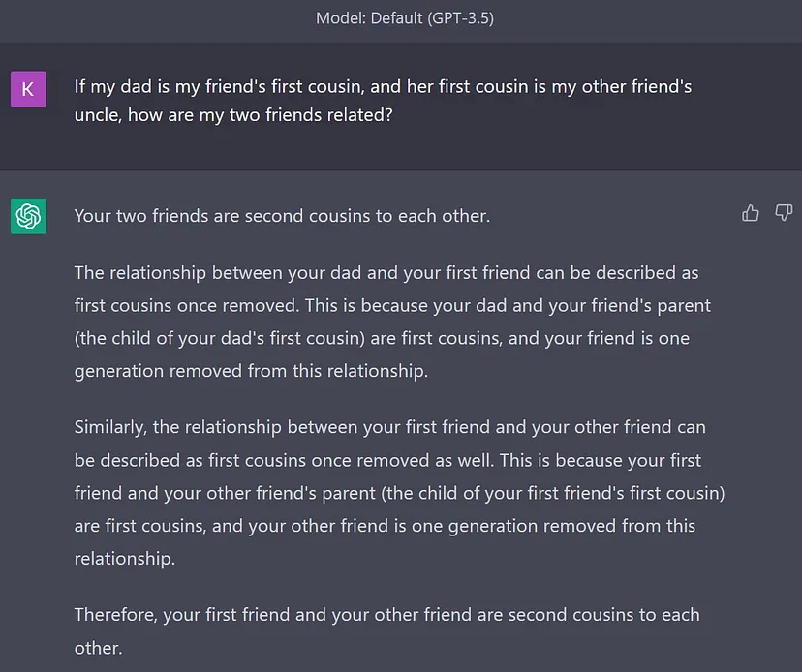The height and width of the screenshot is (672, 802).
Task: Click the line starting "friend and your other friend's parent"
Action: [x=399, y=493]
